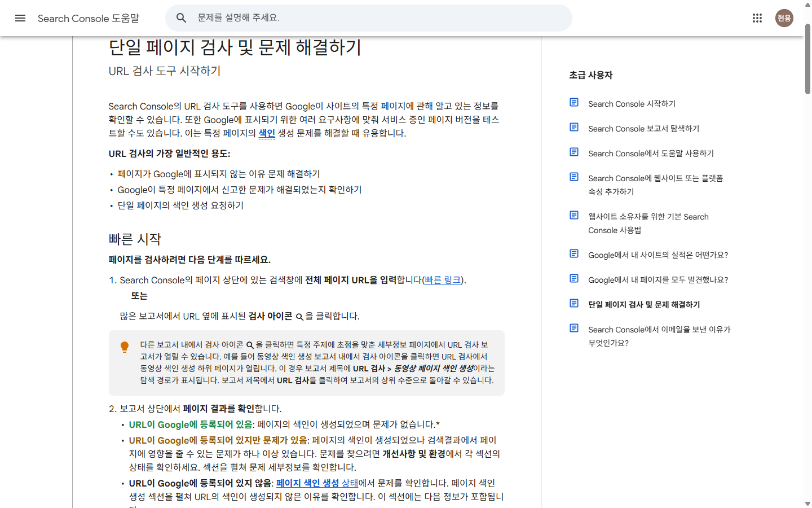
Task: Open Search Console에서 이메일을 보낸 이유가 무엇인가요?
Action: 659,336
